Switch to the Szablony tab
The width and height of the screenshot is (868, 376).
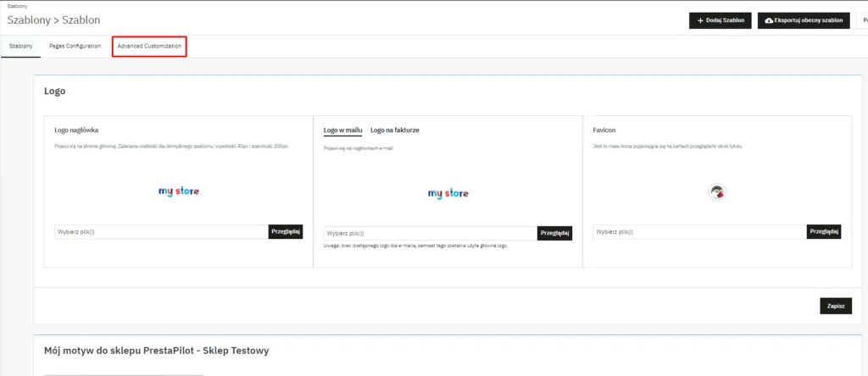20,46
